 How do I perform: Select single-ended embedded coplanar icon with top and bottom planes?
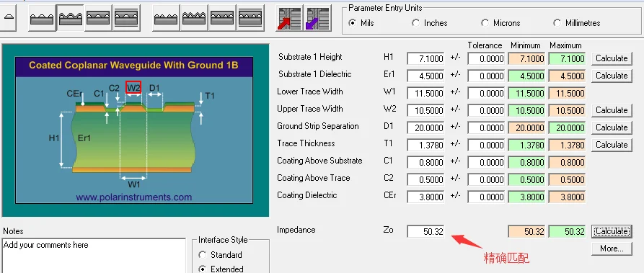coord(126,18)
